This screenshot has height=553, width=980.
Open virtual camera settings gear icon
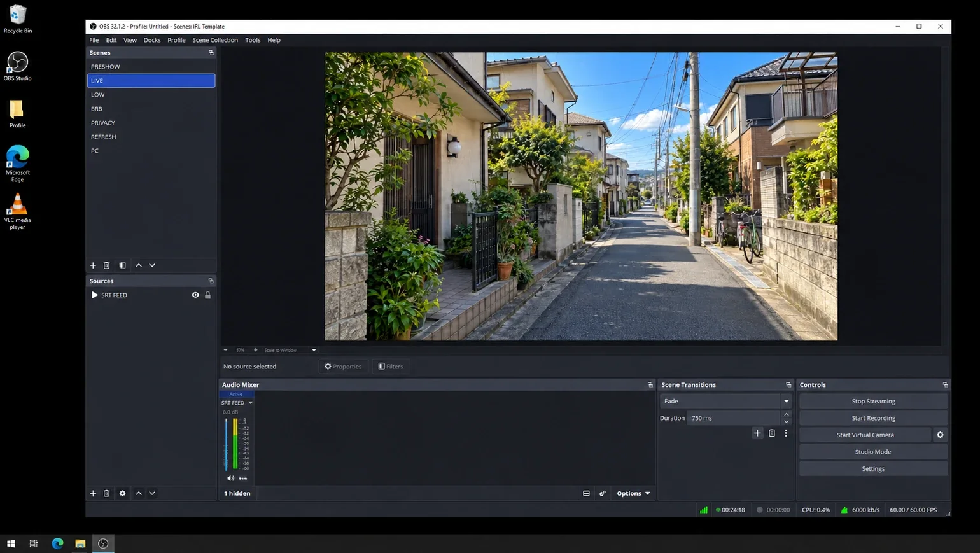click(x=941, y=435)
